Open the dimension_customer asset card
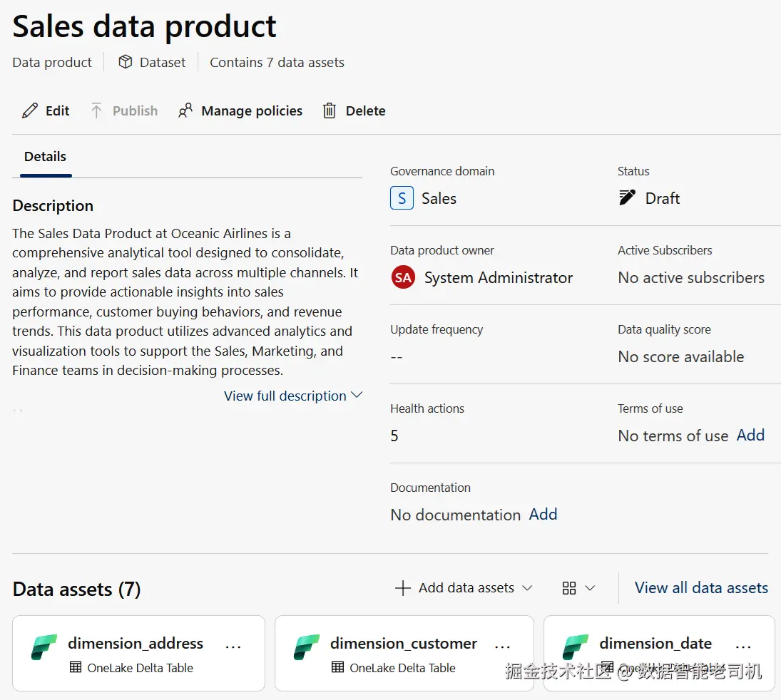The height and width of the screenshot is (700, 781). click(x=404, y=653)
